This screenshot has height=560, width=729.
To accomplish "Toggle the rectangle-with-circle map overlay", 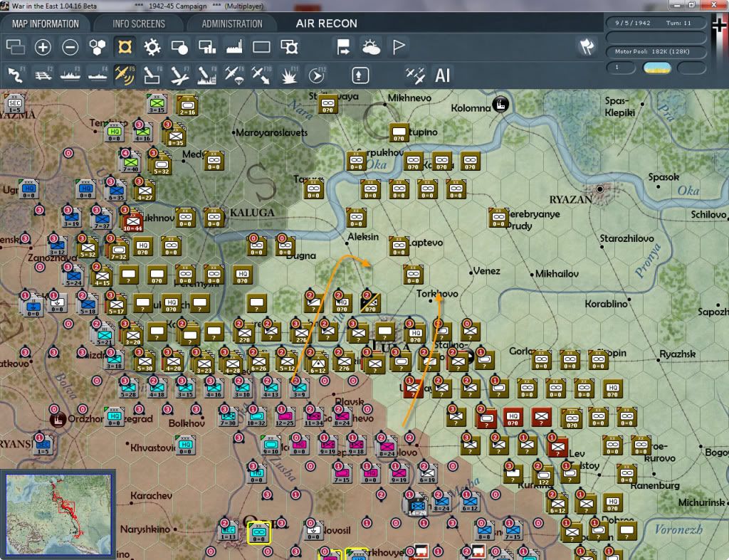I will 179,47.
